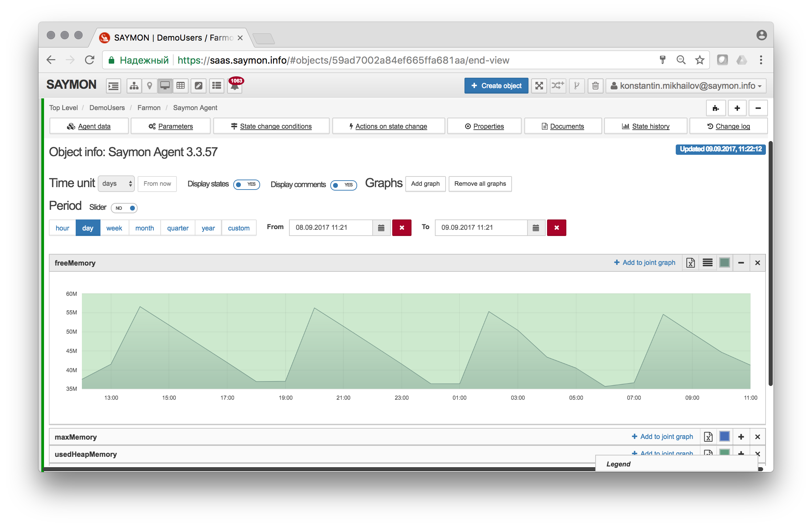Go to DemoUsers breadcrumb
This screenshot has height=527, width=812.
point(107,108)
